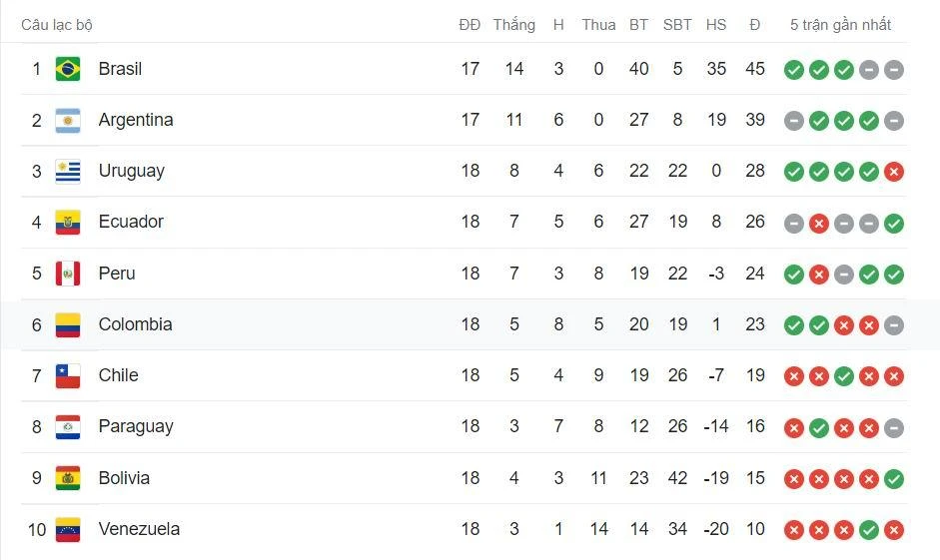Click Venezuela's green win result icon
Viewport: 940px width, 560px height.
[x=869, y=530]
